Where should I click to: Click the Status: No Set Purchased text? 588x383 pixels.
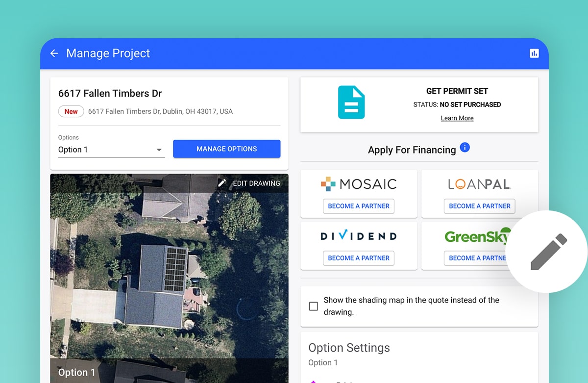tap(457, 104)
